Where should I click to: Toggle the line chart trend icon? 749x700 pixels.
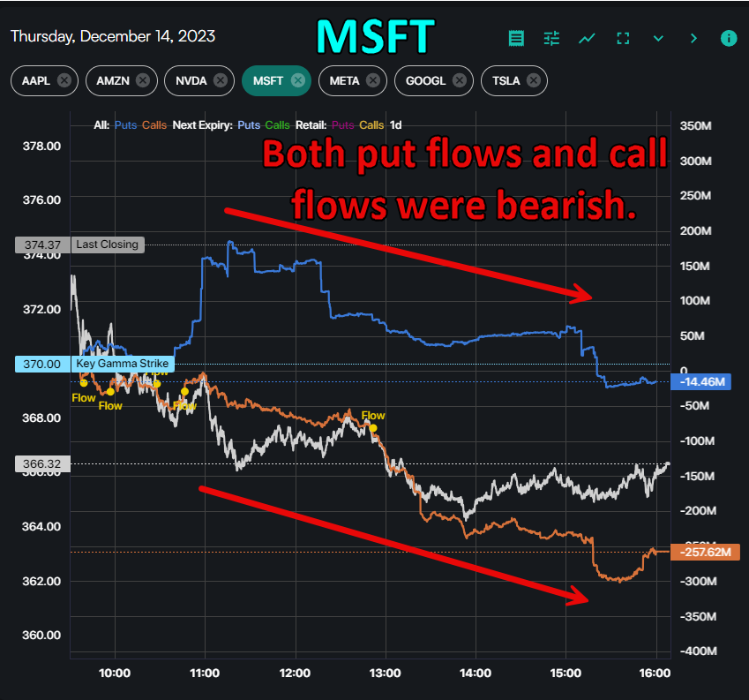pyautogui.click(x=587, y=38)
